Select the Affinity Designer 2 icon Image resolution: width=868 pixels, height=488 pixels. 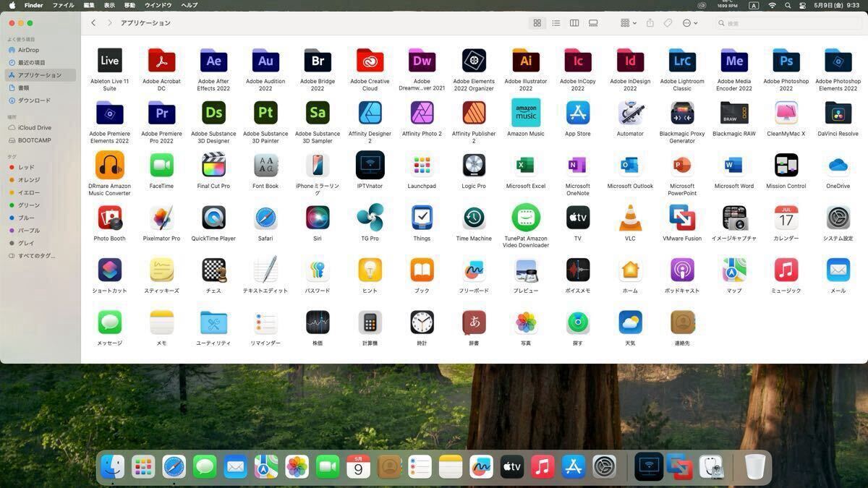(x=370, y=114)
